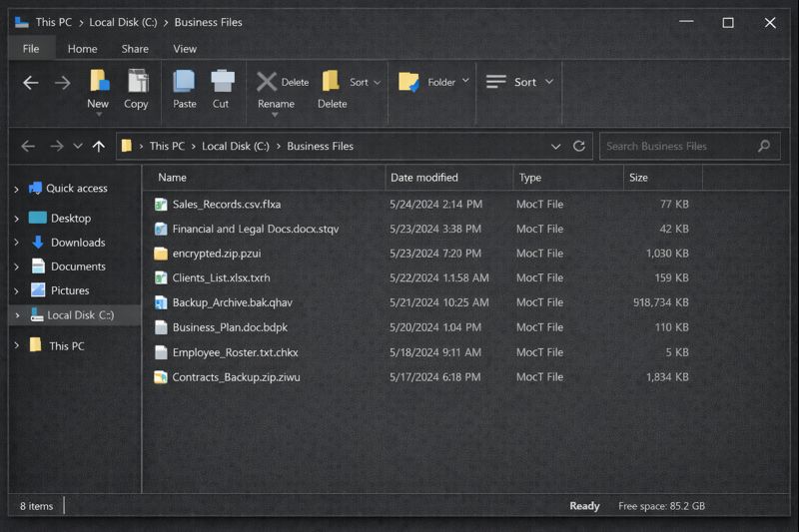Click the New folder icon in ribbon
799x532 pixels.
coord(98,83)
